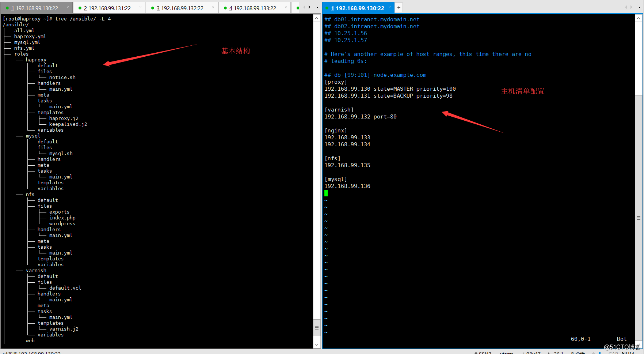The width and height of the screenshot is (644, 354).
Task: Click host 192.168.99.135 under nfs
Action: [x=347, y=165]
